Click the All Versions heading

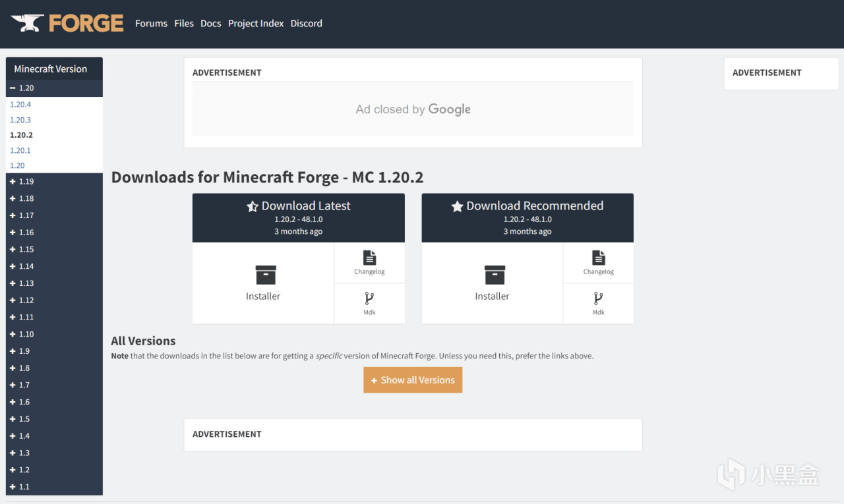[x=143, y=341]
